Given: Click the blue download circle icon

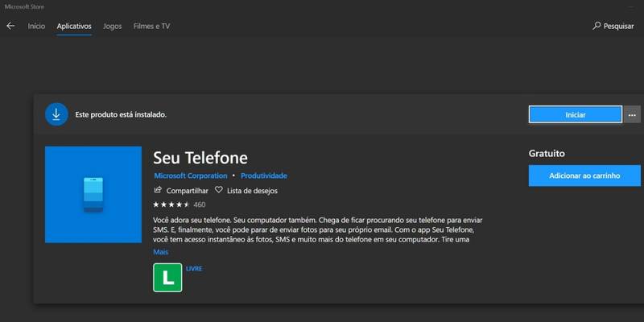Looking at the screenshot, I should pos(56,114).
